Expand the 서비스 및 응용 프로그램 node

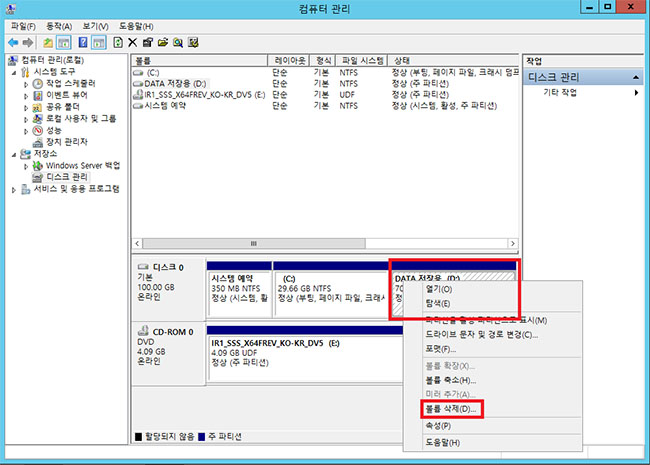click(15, 189)
